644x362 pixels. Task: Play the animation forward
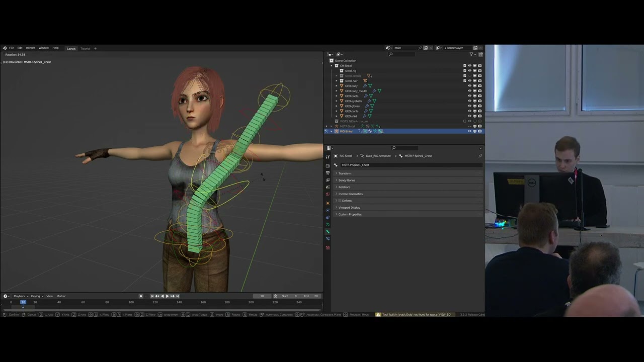pos(167,296)
